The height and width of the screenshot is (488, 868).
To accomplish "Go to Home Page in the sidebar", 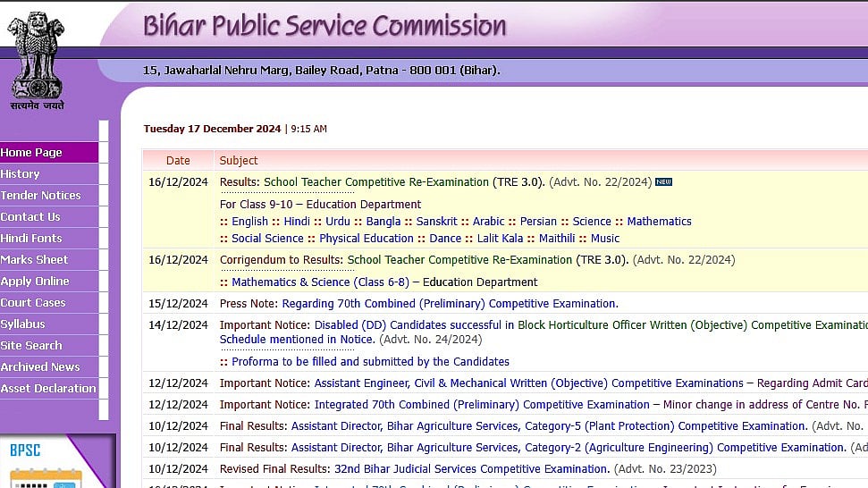I will [x=32, y=153].
